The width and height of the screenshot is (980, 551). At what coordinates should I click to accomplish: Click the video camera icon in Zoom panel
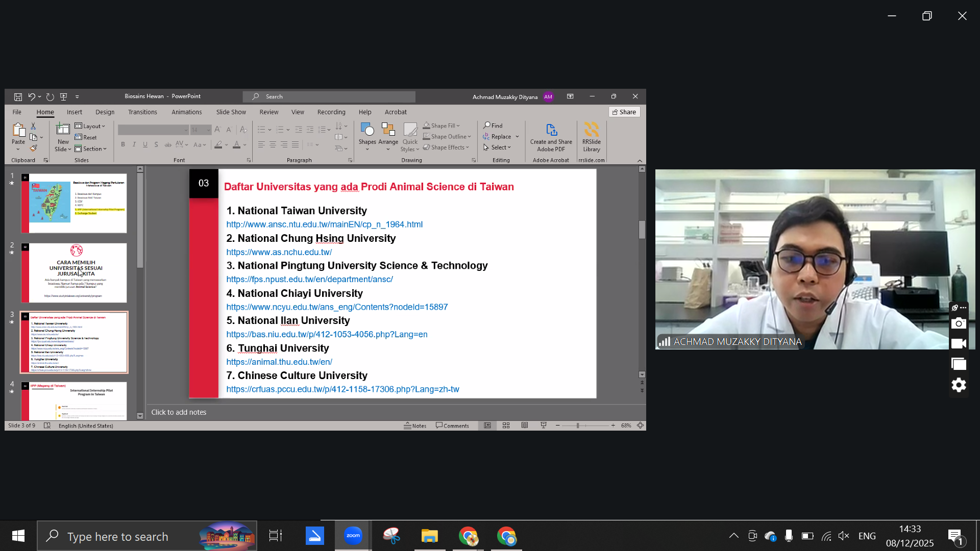959,344
